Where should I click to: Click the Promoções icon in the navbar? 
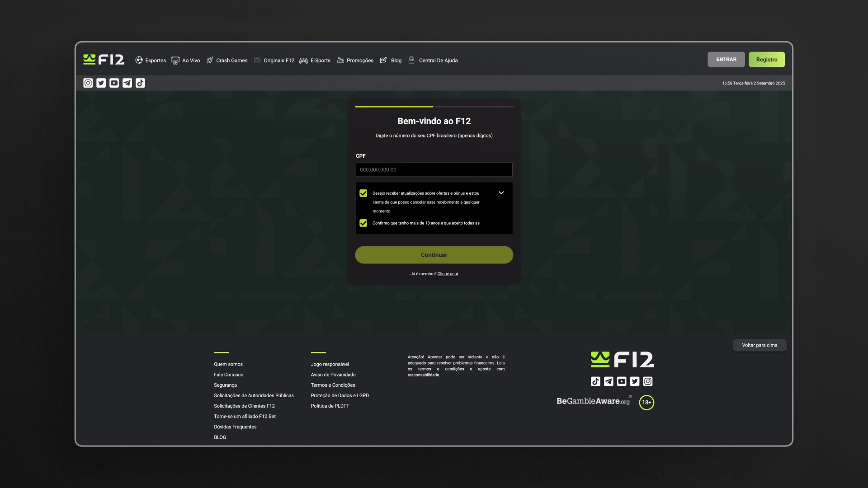tap(340, 60)
